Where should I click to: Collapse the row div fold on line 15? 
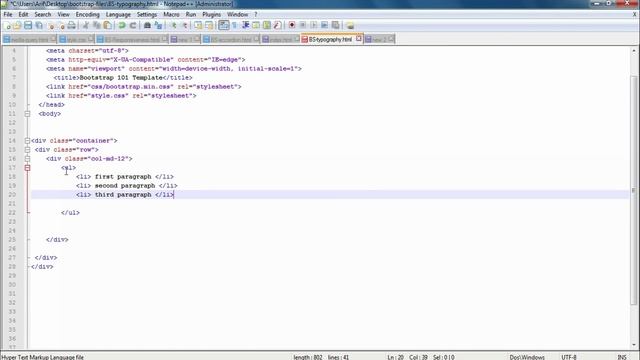coord(27,150)
